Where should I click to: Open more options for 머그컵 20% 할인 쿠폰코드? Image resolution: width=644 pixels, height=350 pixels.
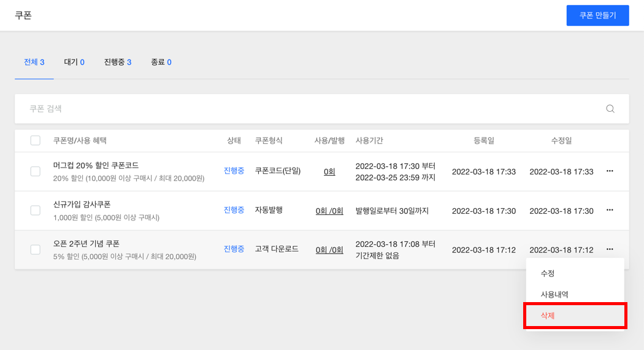pos(610,171)
